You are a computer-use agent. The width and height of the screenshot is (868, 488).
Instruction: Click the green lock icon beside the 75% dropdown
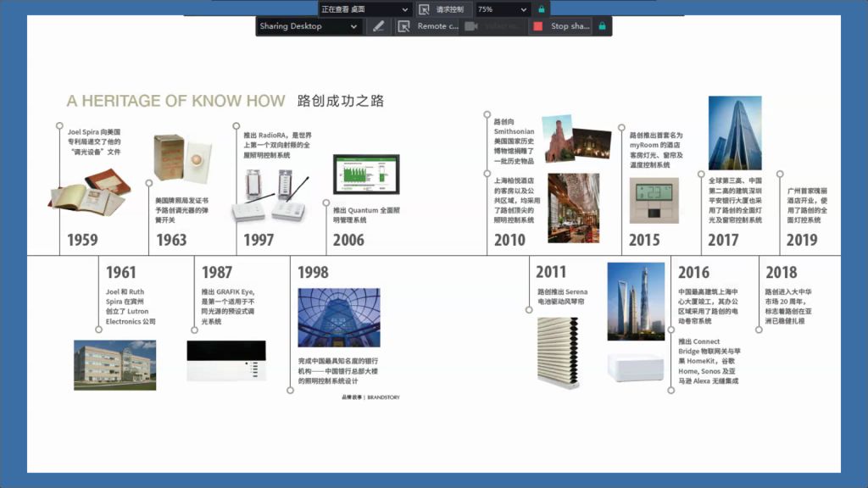point(542,9)
